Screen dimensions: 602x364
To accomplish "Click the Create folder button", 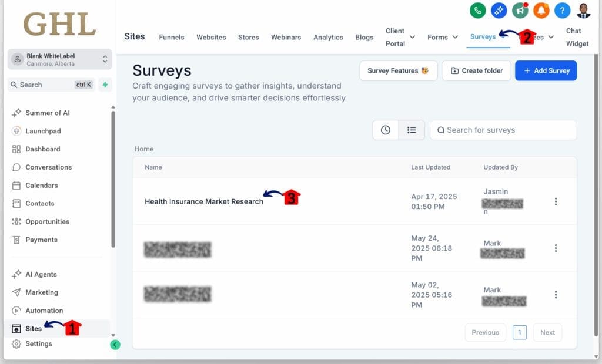I will click(x=476, y=70).
